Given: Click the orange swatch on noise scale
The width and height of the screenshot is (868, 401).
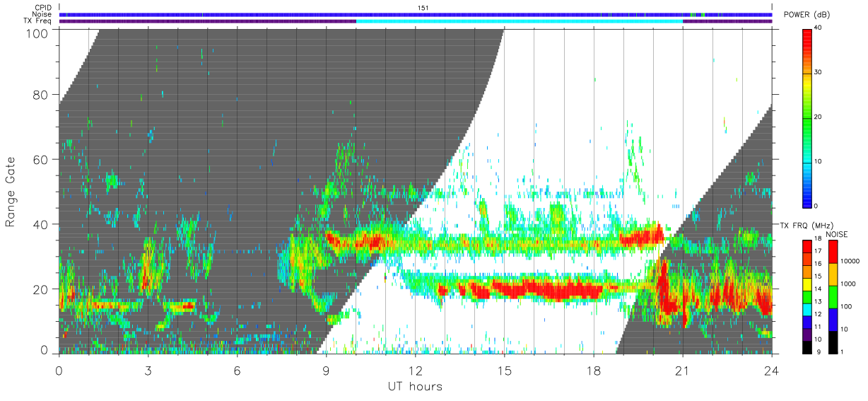Looking at the screenshot, I should point(834,274).
